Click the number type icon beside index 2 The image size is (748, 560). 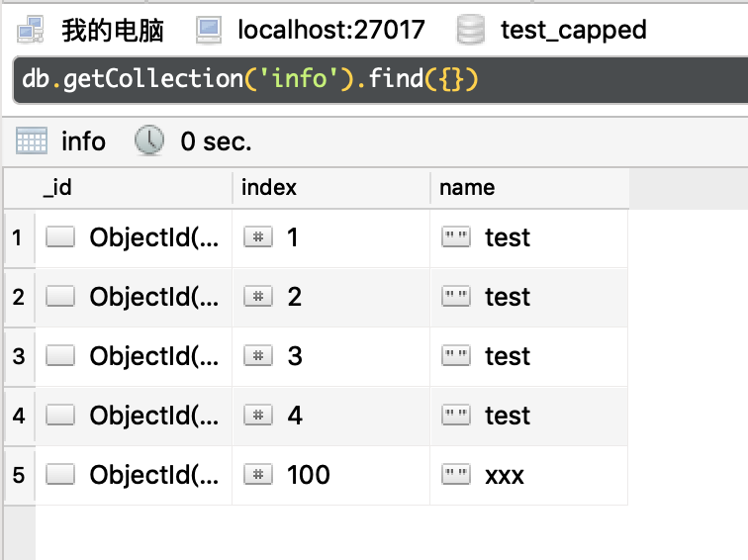point(258,296)
